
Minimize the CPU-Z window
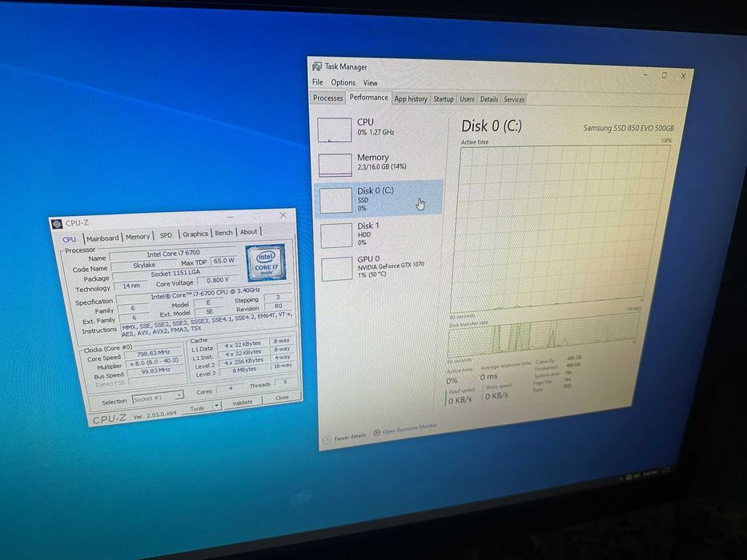coord(231,216)
